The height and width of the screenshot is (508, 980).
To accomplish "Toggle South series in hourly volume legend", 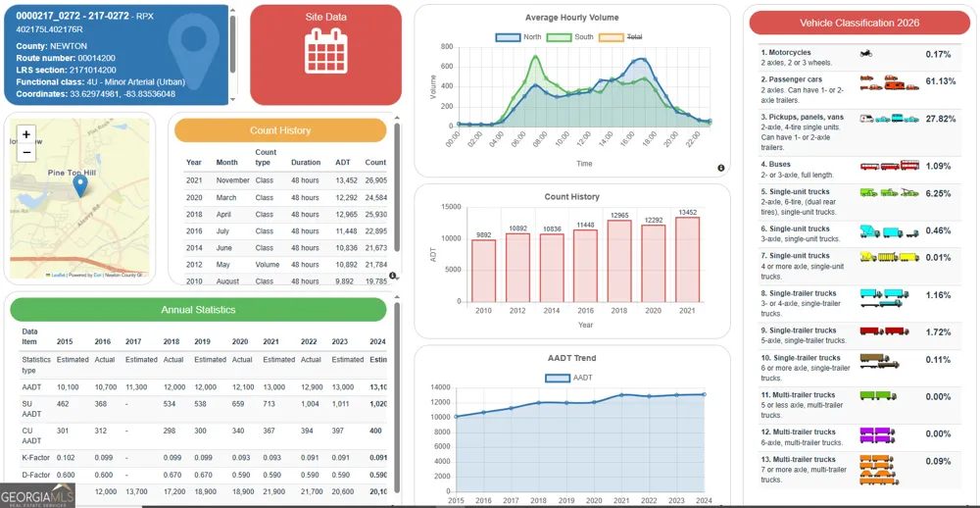I will (570, 37).
